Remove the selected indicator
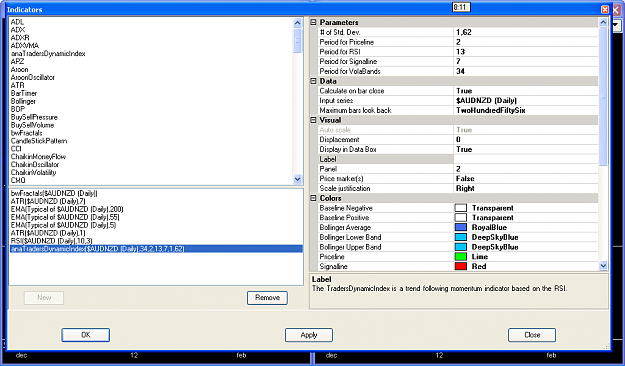 (267, 298)
